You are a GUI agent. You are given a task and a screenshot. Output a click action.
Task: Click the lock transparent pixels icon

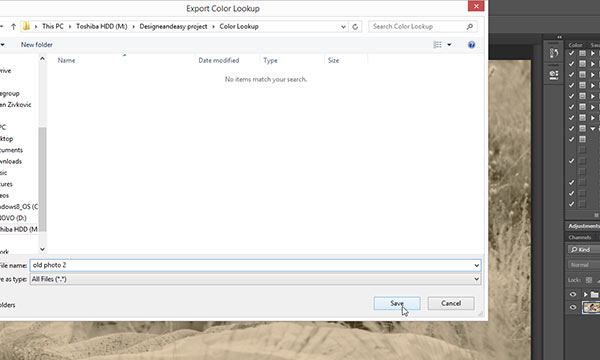[x=589, y=280]
